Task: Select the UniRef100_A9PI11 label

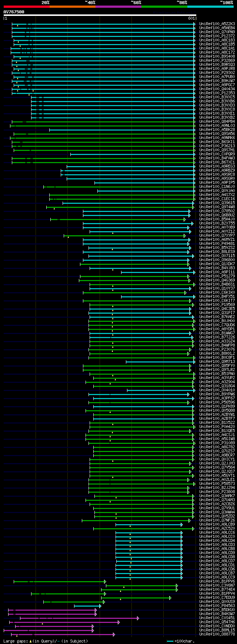Action: point(217,272)
